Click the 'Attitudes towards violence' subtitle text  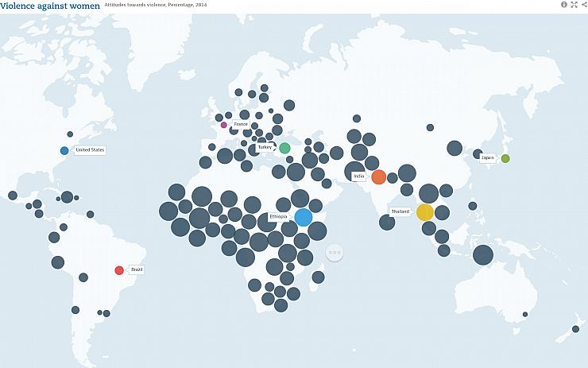click(134, 6)
